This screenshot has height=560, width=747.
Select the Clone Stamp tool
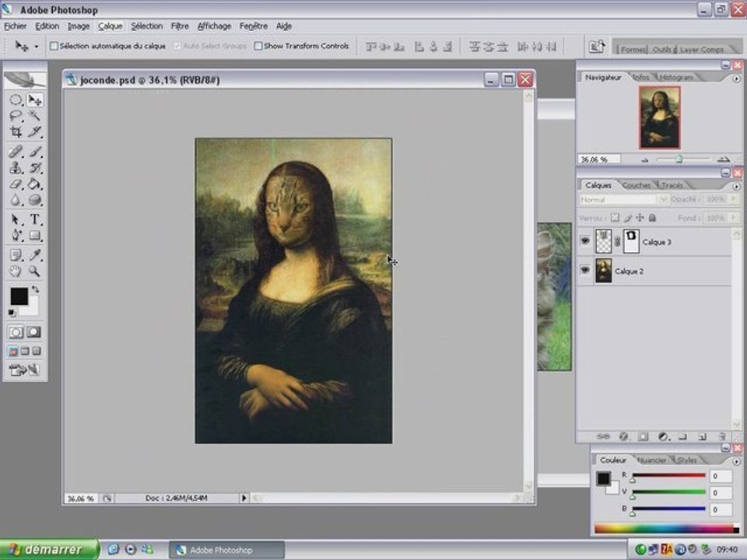(16, 167)
